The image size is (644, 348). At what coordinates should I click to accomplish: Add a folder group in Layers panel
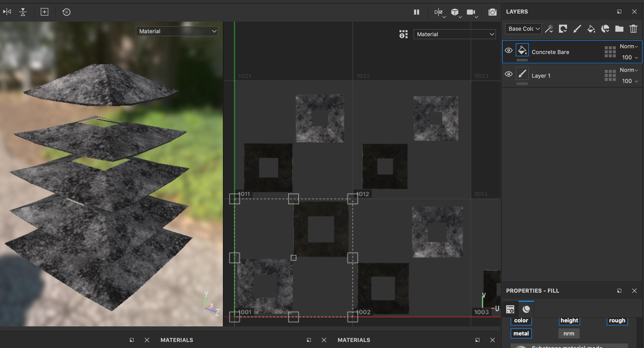click(x=619, y=29)
